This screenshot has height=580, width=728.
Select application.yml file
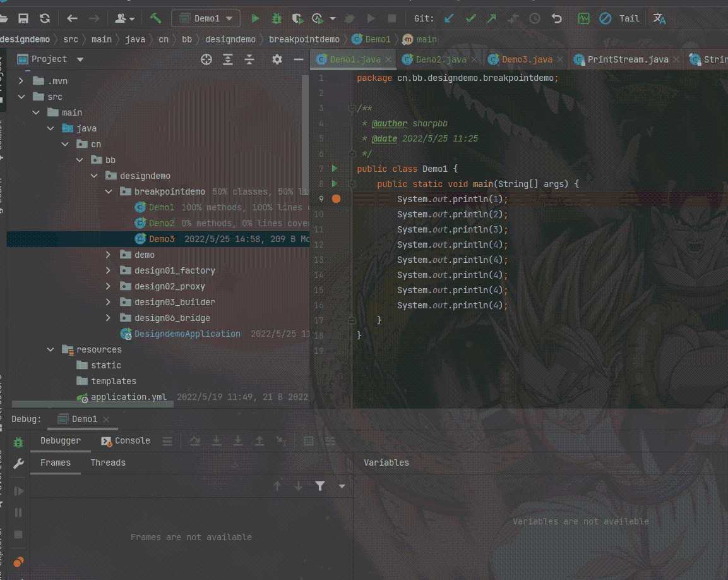(x=128, y=397)
